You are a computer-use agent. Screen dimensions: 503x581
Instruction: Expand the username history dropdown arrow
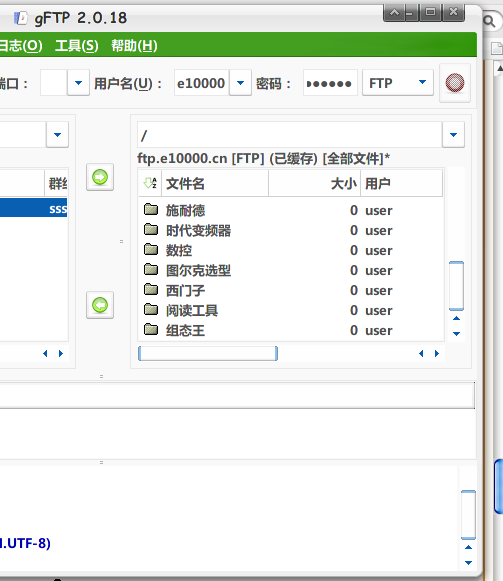[x=240, y=83]
